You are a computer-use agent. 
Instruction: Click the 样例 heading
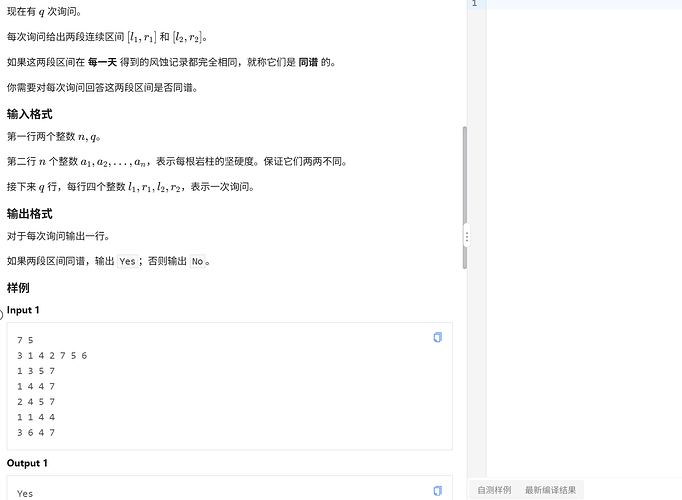[18, 288]
